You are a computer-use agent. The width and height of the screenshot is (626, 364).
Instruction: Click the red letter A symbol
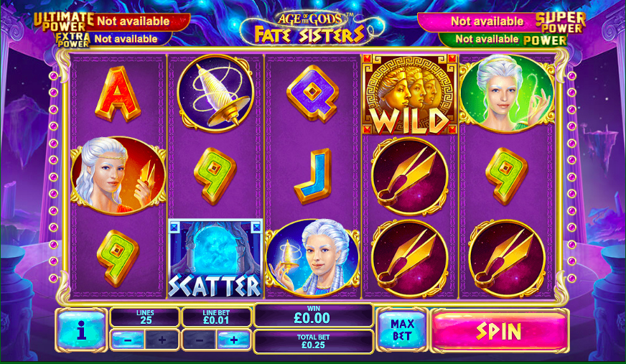118,94
